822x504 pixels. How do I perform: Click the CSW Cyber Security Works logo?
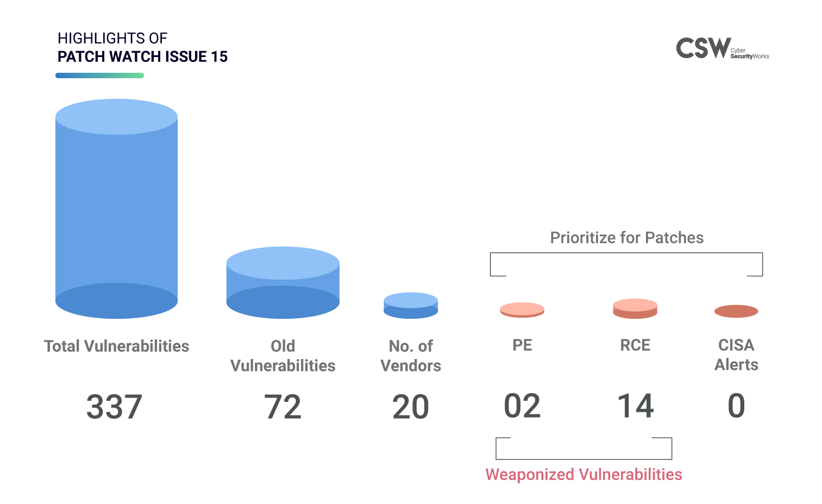[x=722, y=48]
